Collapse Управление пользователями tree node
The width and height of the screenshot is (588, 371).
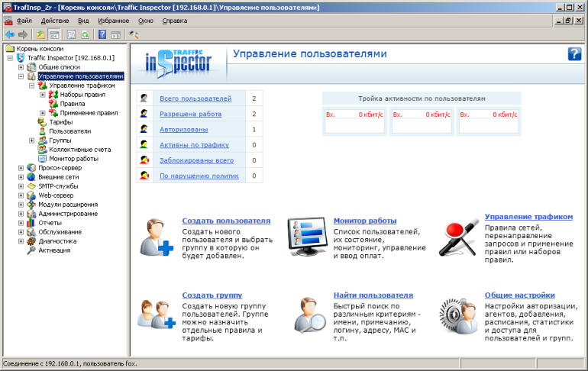[x=21, y=76]
